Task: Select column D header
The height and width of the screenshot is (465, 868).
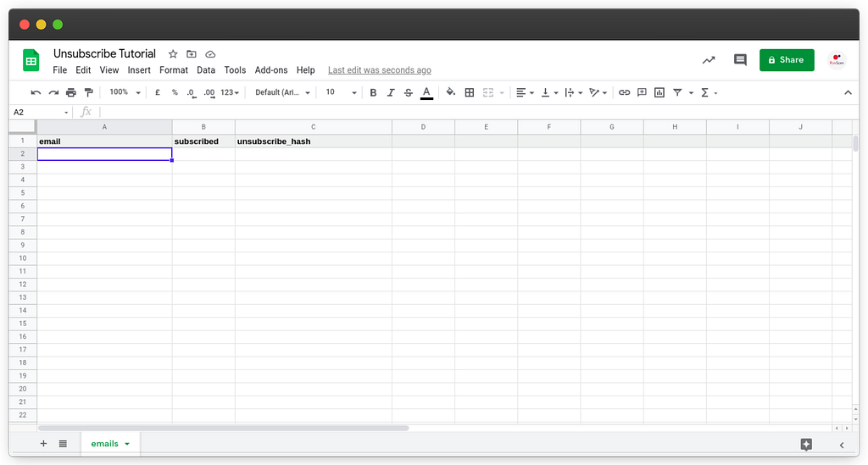Action: coord(424,127)
